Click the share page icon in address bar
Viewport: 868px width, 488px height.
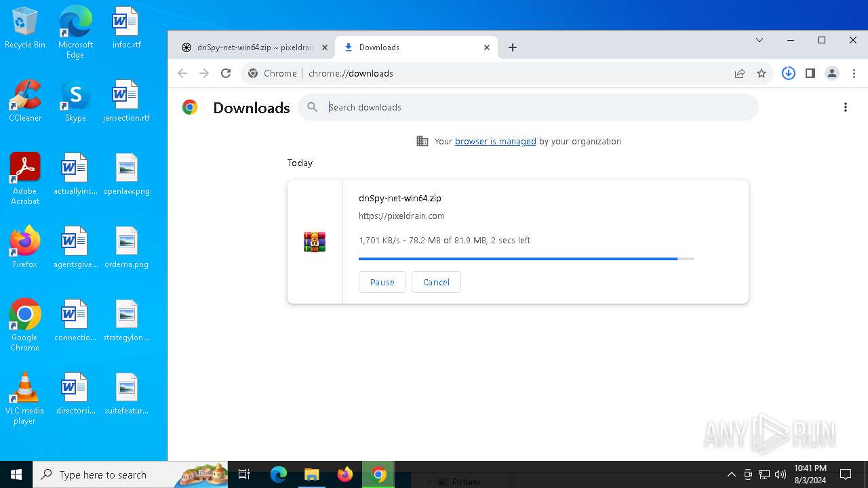click(x=740, y=73)
